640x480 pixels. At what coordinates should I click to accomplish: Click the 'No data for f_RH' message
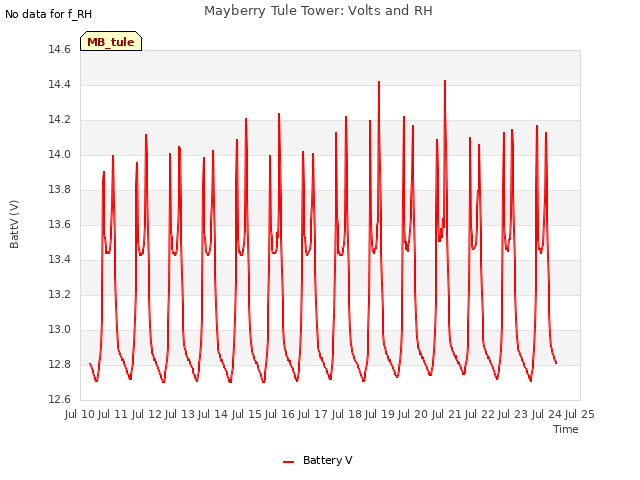pyautogui.click(x=49, y=14)
